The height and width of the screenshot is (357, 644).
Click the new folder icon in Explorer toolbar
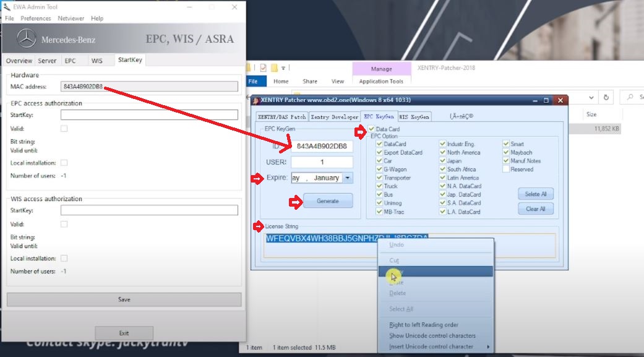click(x=273, y=68)
